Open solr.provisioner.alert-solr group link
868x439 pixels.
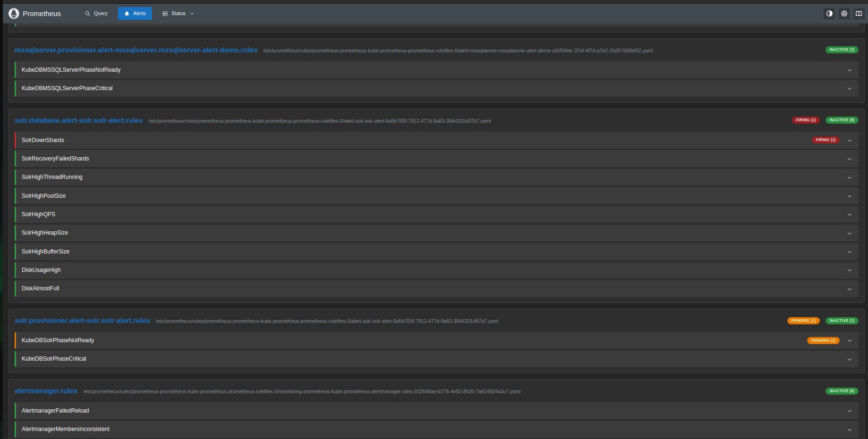82,321
